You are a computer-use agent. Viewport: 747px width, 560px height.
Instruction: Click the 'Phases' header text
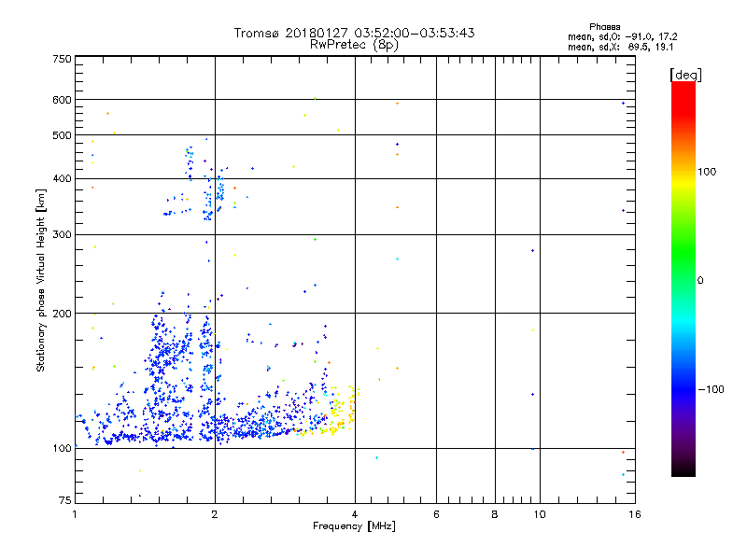point(604,27)
